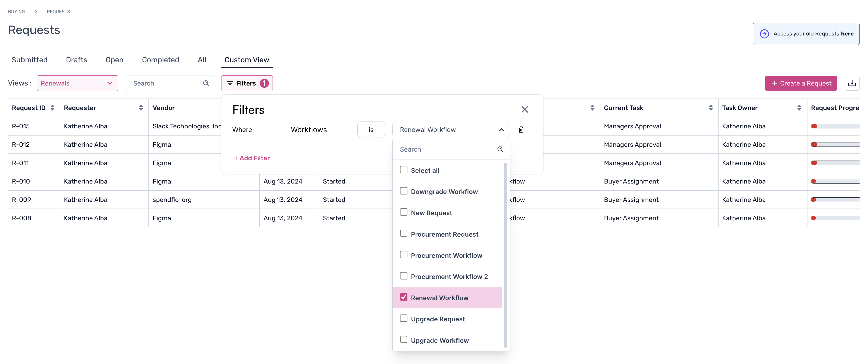Check Procurement Request option
Viewport: 868px width, 364px height.
click(403, 233)
